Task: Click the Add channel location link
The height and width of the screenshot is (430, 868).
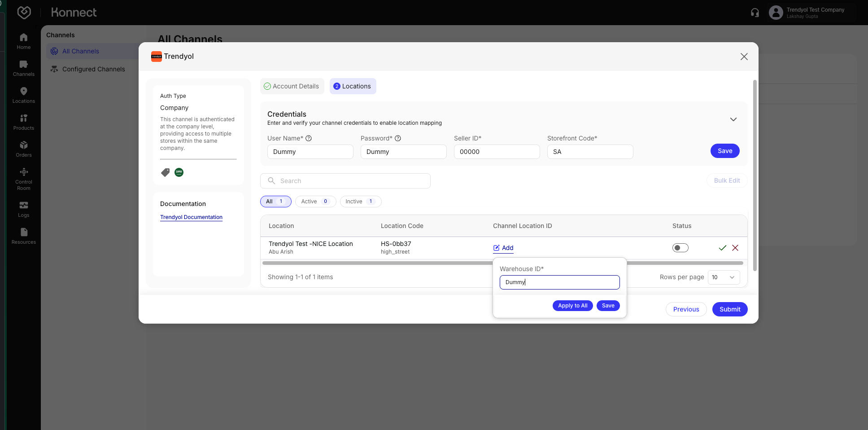Action: coord(503,248)
